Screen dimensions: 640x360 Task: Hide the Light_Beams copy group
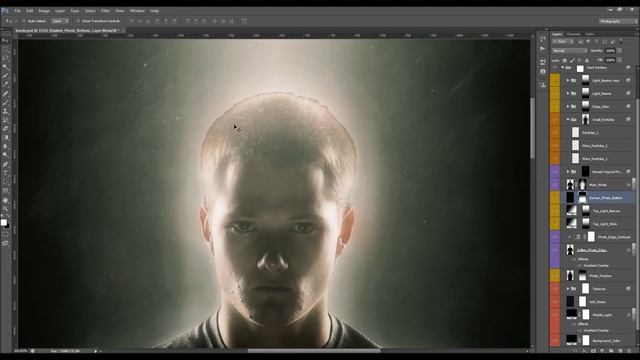pos(555,80)
